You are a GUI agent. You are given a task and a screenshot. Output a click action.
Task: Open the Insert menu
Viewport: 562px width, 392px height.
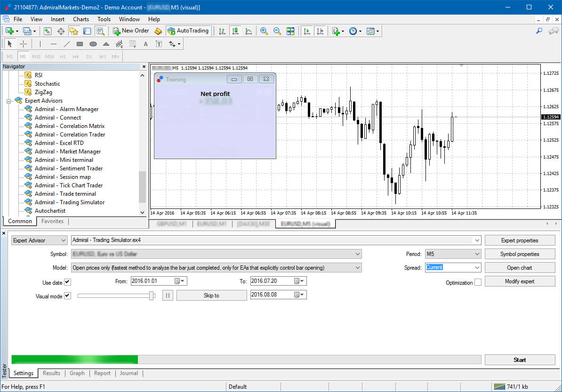58,19
